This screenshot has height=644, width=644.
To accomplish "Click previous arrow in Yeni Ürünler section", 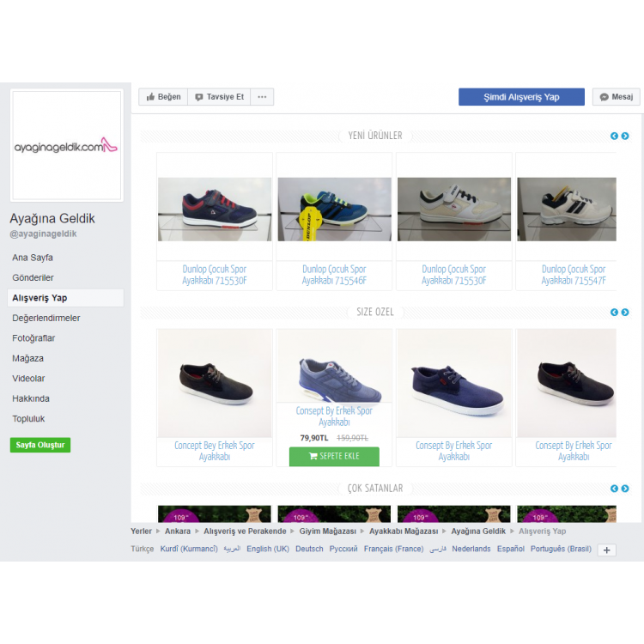I will [614, 136].
